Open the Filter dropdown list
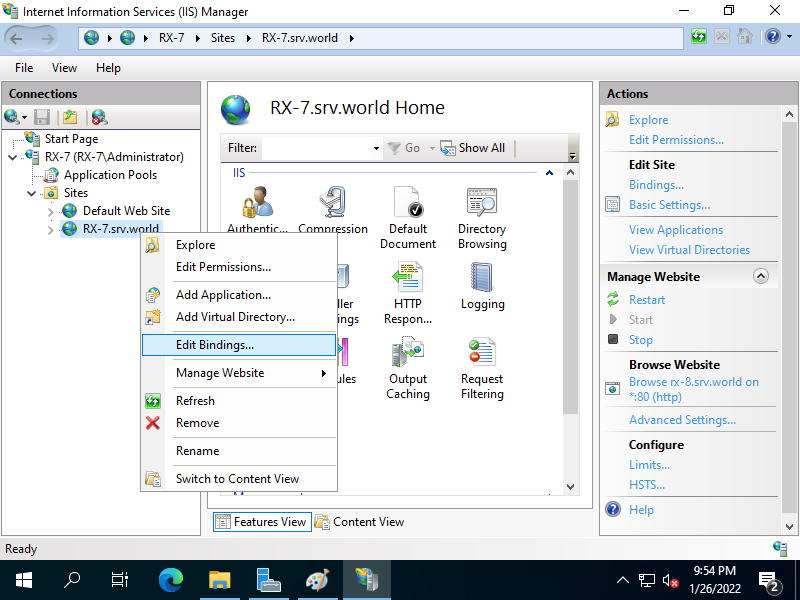Screen dimensions: 800x600 tap(375, 147)
